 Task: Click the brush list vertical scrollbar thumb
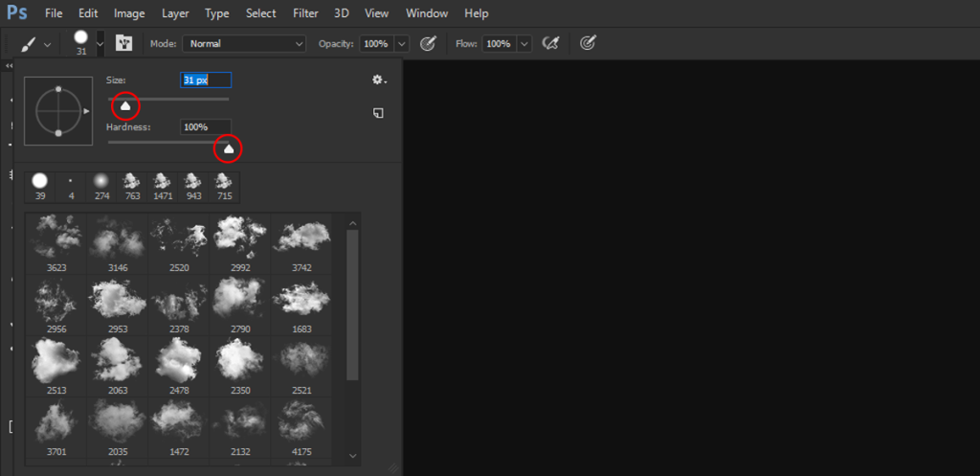click(352, 305)
